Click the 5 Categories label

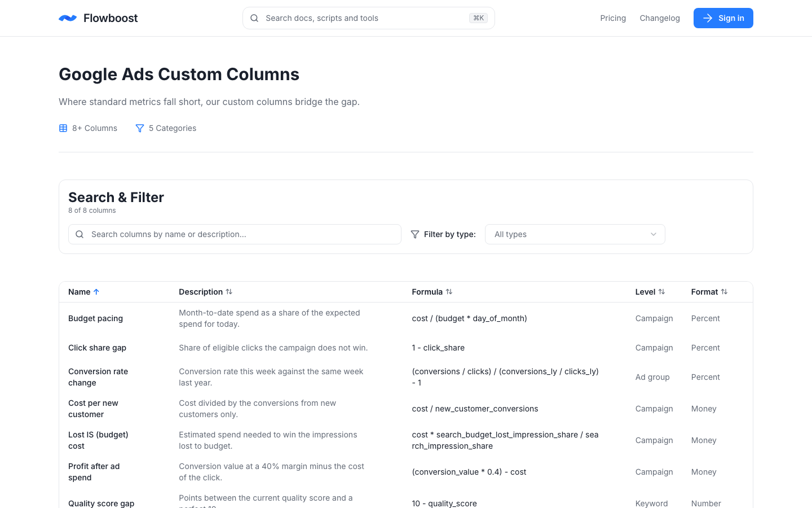pos(173,128)
